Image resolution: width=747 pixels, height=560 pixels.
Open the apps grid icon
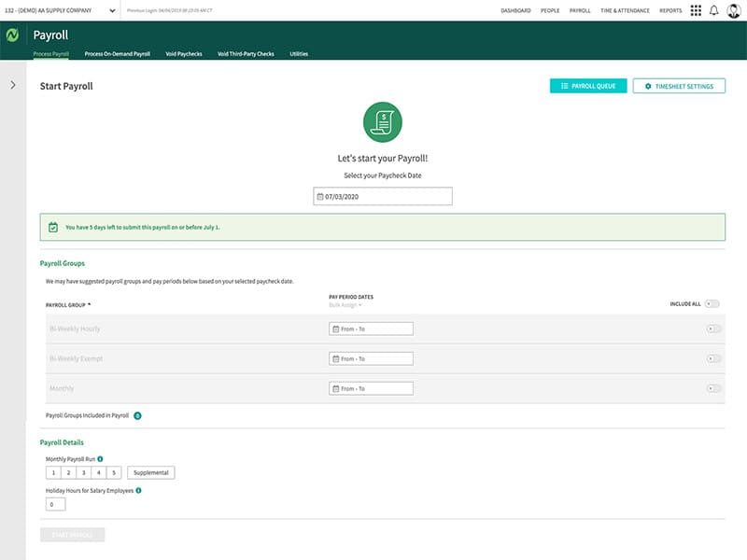point(696,10)
